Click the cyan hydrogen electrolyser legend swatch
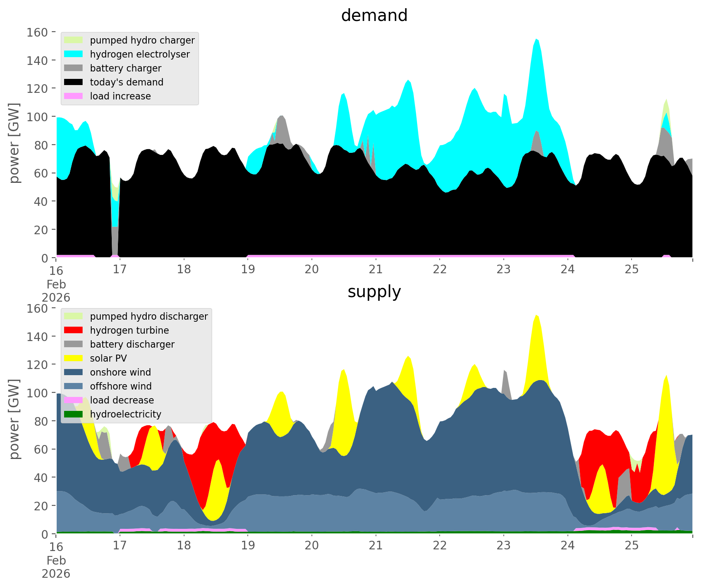The image size is (701, 588). click(74, 54)
